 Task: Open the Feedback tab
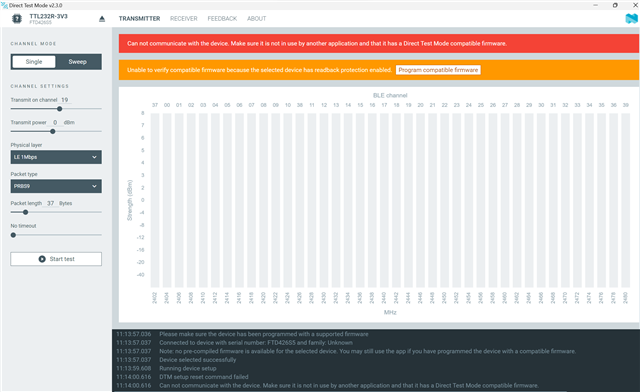(x=222, y=19)
